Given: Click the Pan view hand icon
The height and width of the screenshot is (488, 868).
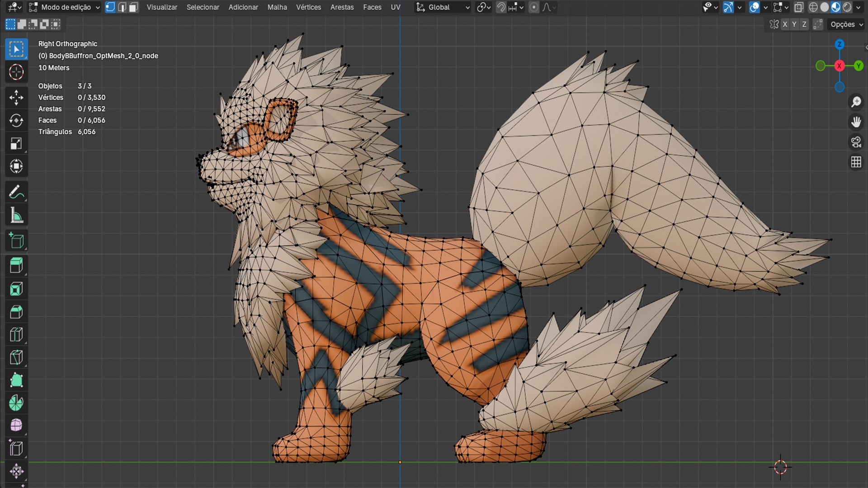Looking at the screenshot, I should tap(856, 122).
